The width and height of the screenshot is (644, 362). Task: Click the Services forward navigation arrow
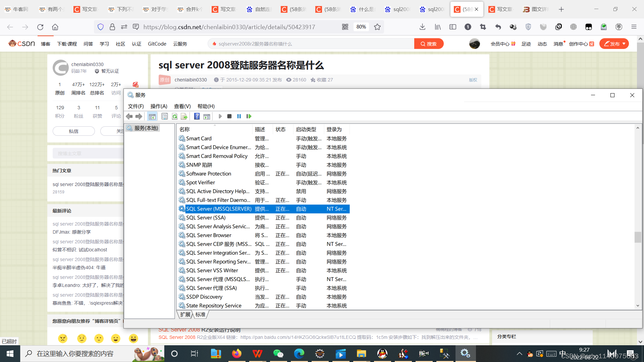139,116
